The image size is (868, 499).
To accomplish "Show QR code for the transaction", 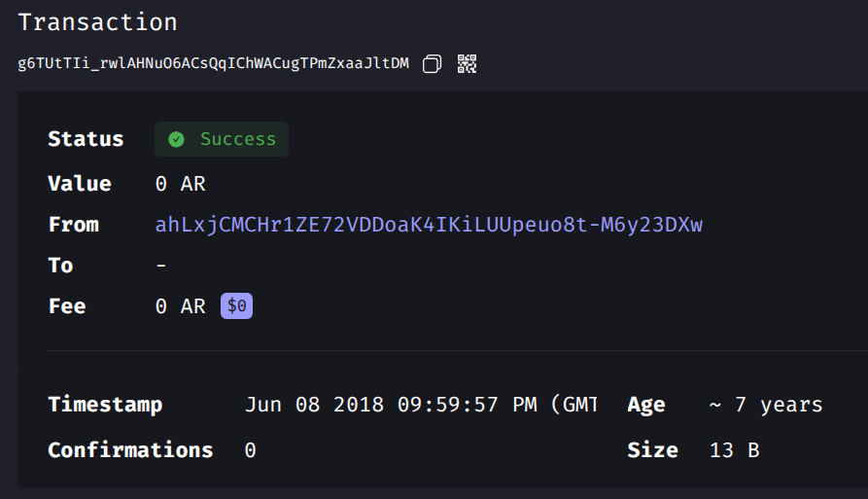I will pos(467,63).
